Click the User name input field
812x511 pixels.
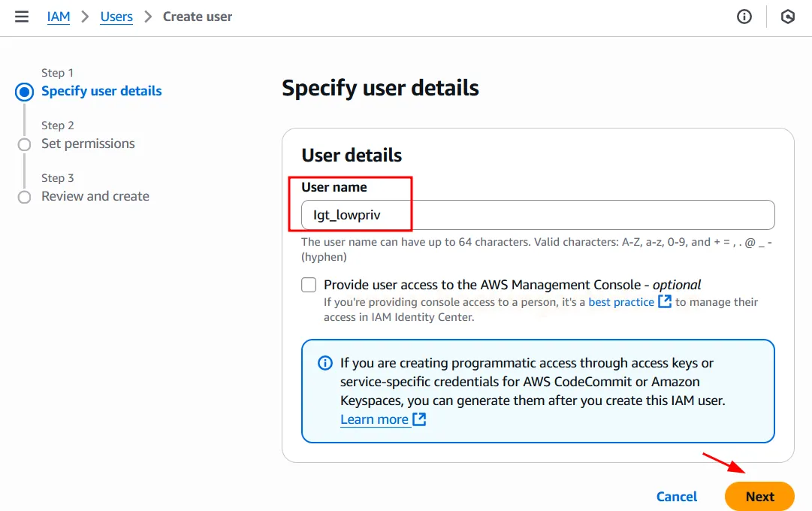538,215
